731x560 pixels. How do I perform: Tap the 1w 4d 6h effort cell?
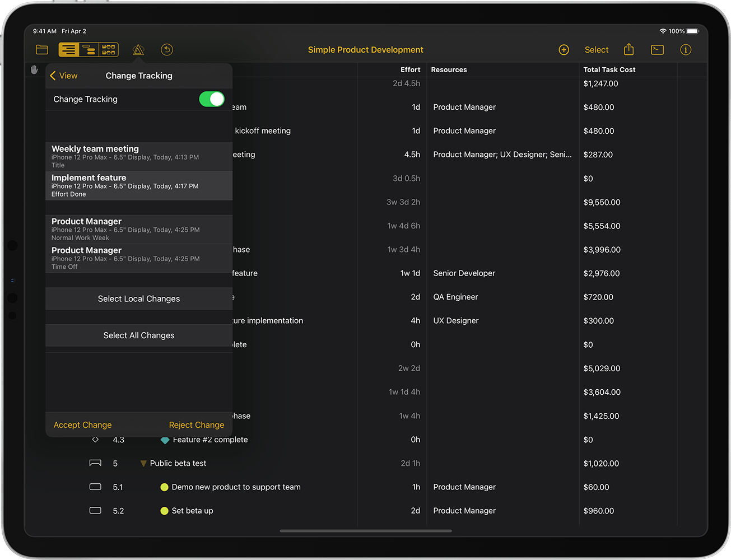click(x=404, y=226)
